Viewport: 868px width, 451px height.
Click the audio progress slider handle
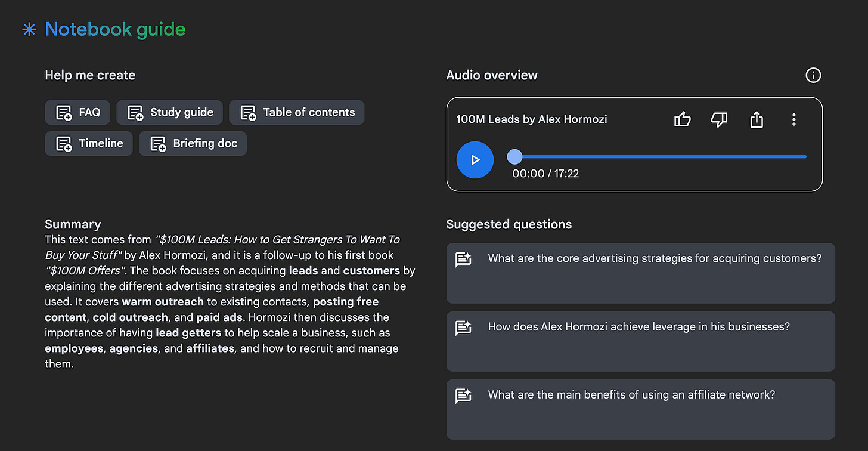pyautogui.click(x=514, y=157)
